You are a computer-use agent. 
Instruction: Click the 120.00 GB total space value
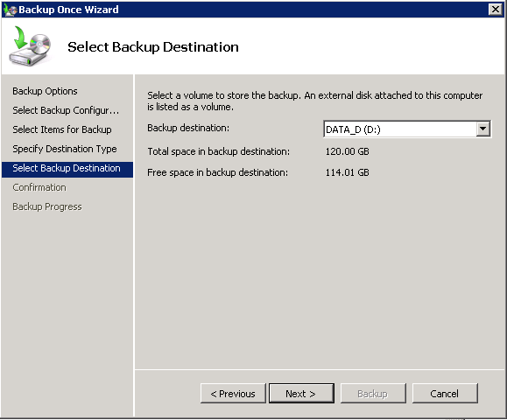(348, 151)
